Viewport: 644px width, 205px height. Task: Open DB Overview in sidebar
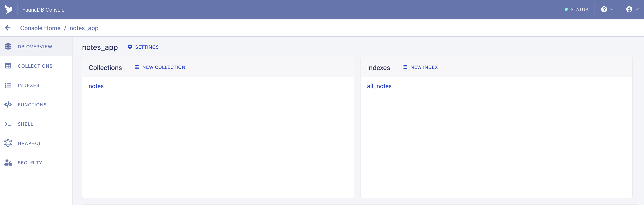click(36, 46)
